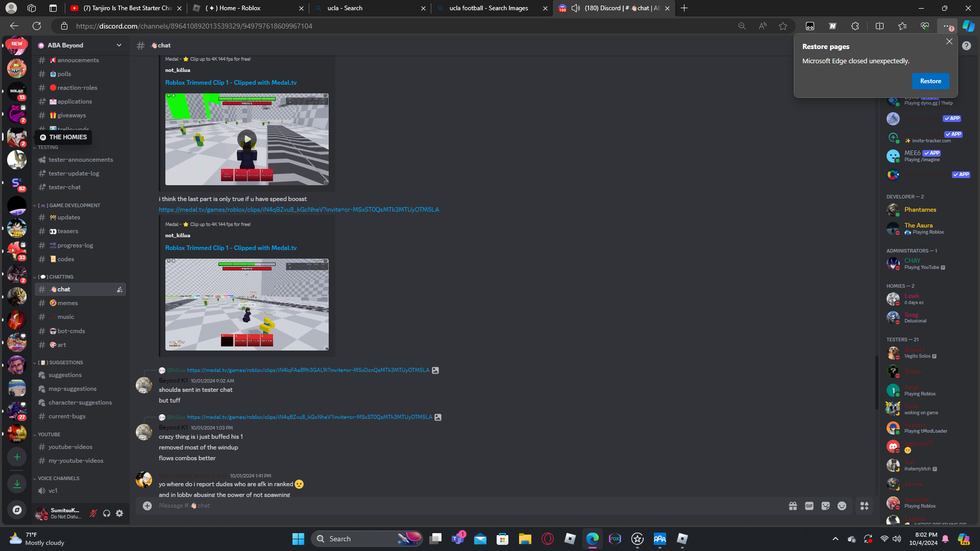The width and height of the screenshot is (980, 551).
Task: Open taskbar weather widget
Action: [38, 539]
